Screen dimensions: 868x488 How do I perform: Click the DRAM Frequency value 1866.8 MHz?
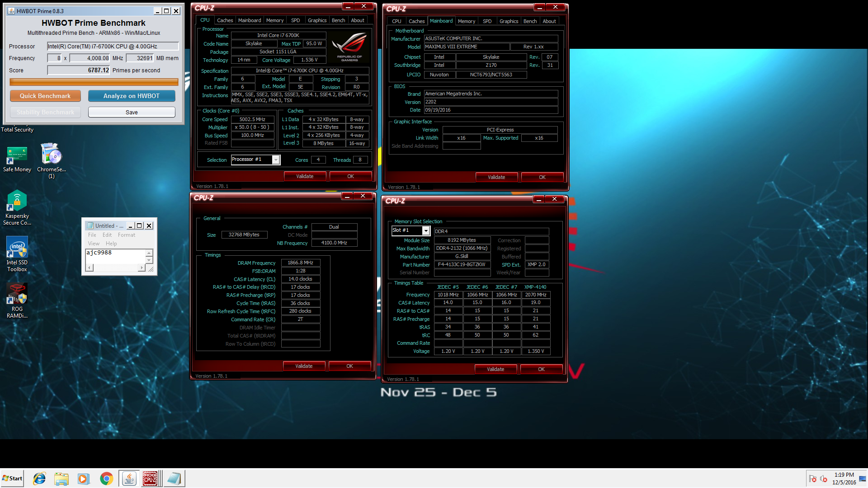coord(301,263)
